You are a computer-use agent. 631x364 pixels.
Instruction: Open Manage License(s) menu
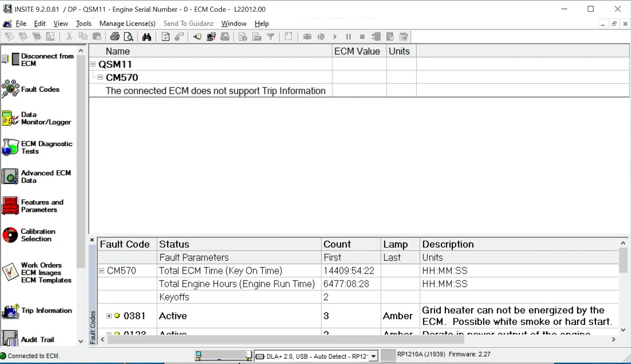pos(127,23)
